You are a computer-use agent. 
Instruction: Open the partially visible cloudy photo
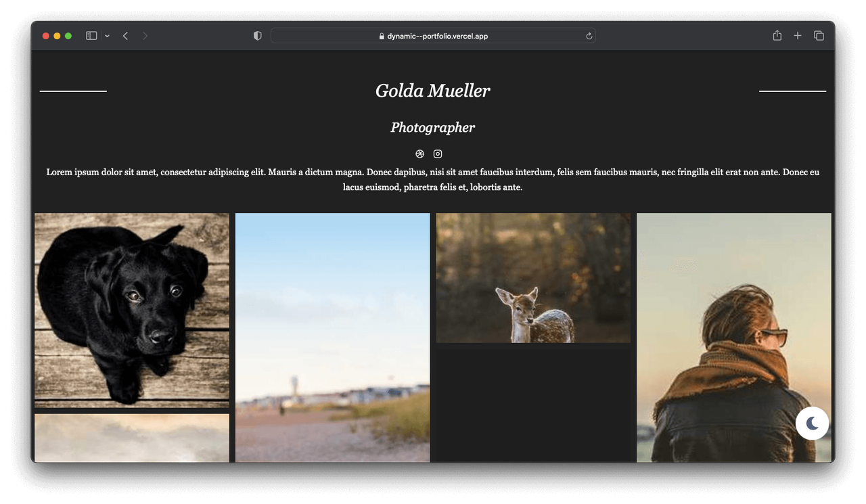[132, 438]
